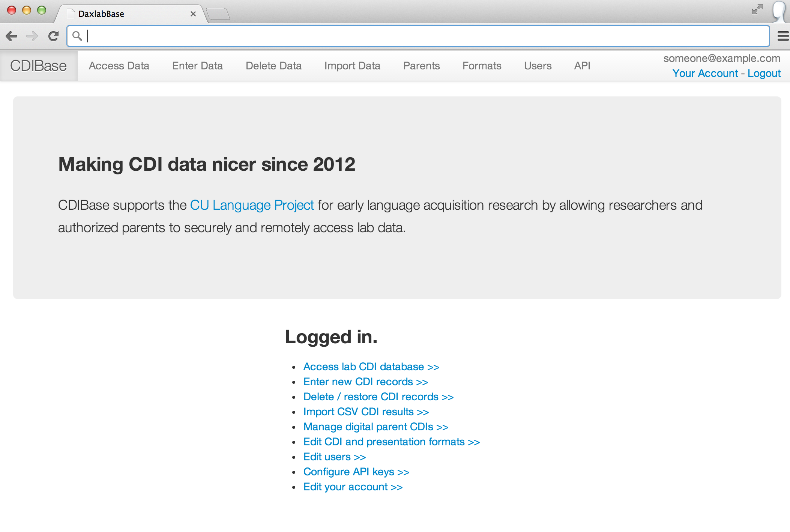Click Edit CDI and presentation formats link
This screenshot has width=790, height=532.
click(392, 442)
